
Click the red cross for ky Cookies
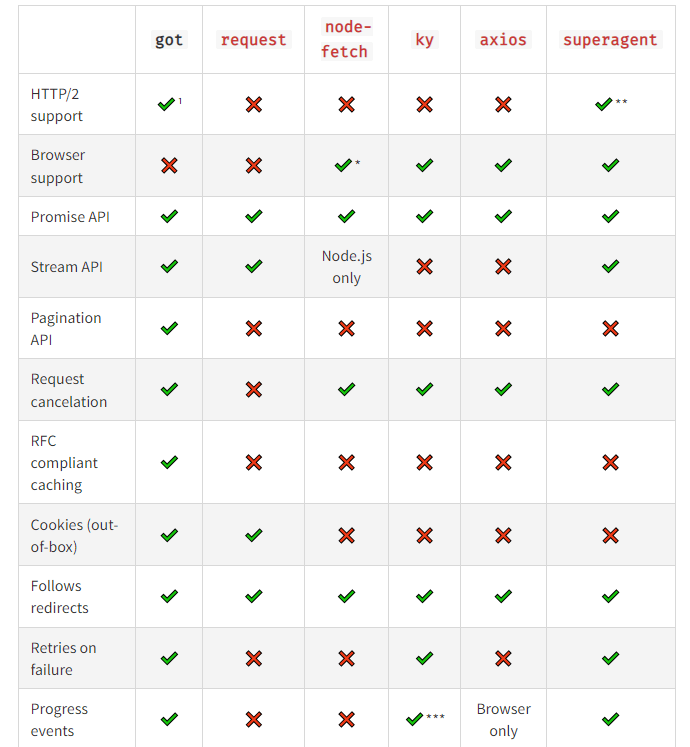pos(424,536)
